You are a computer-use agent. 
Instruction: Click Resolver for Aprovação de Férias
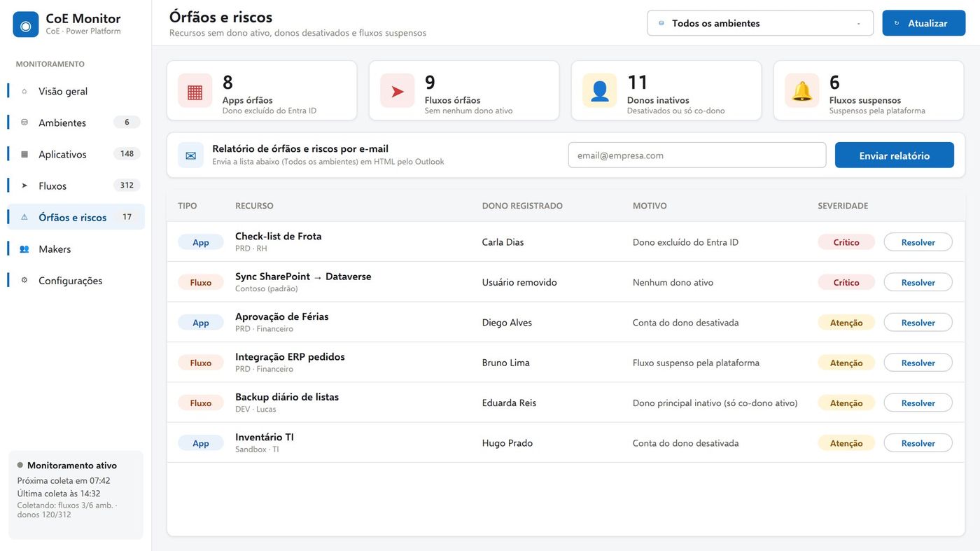(x=918, y=323)
